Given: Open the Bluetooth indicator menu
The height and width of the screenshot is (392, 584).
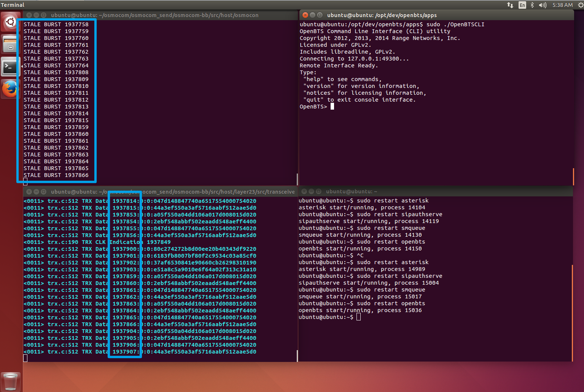Looking at the screenshot, I should click(x=532, y=5).
